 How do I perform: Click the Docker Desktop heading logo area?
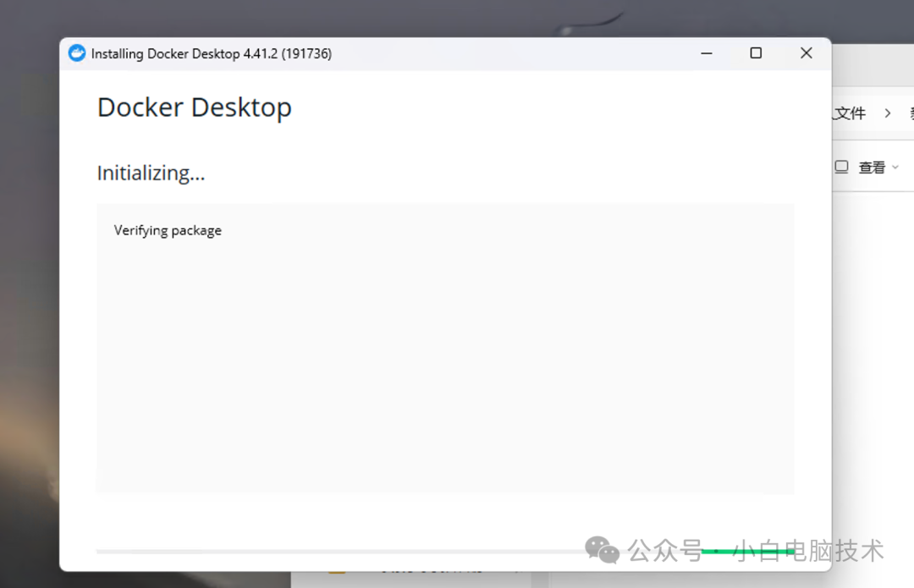point(194,107)
